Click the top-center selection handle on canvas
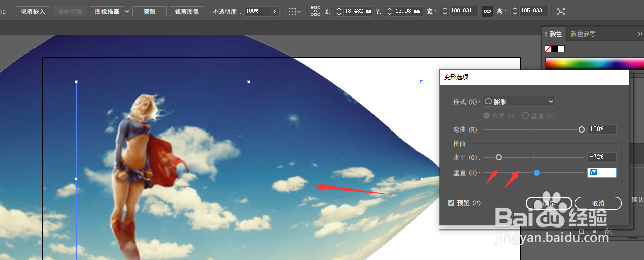The width and height of the screenshot is (644, 260). click(249, 81)
